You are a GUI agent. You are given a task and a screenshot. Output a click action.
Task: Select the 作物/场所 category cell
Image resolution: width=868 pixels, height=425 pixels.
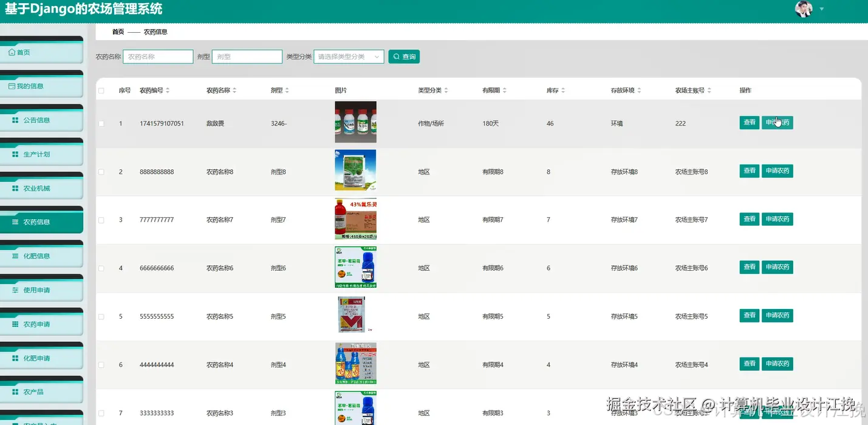(x=431, y=124)
